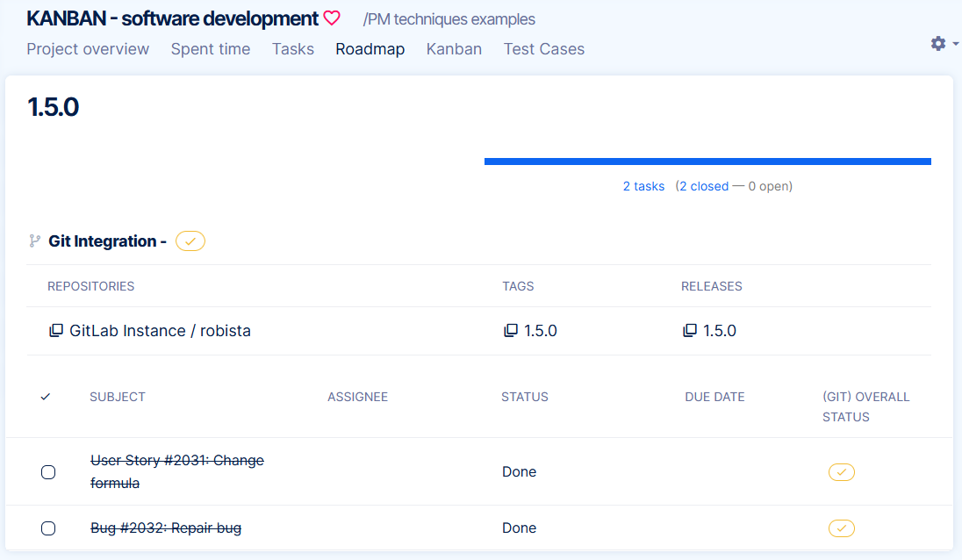The image size is (962, 560).
Task: Click the Git Integration status check badge
Action: click(190, 241)
